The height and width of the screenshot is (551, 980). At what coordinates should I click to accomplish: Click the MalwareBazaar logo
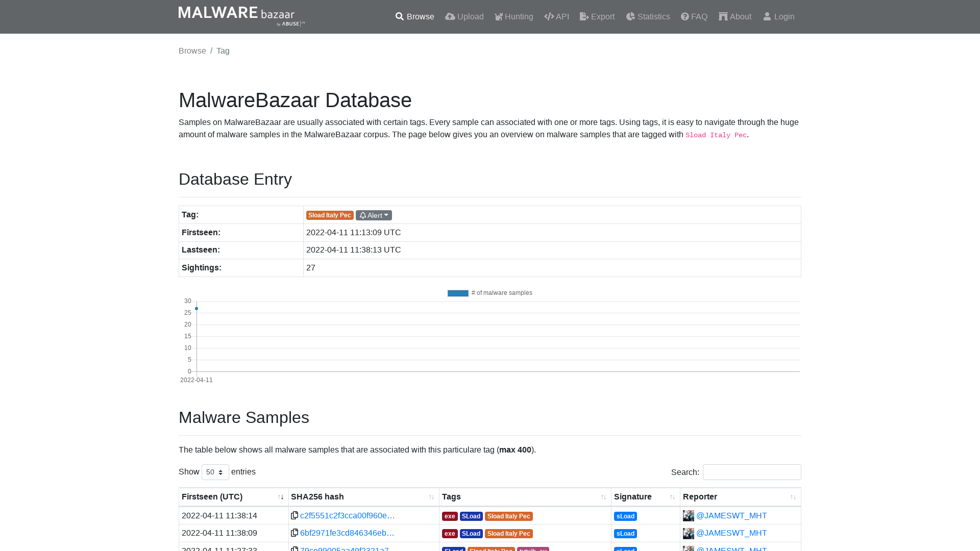241,16
